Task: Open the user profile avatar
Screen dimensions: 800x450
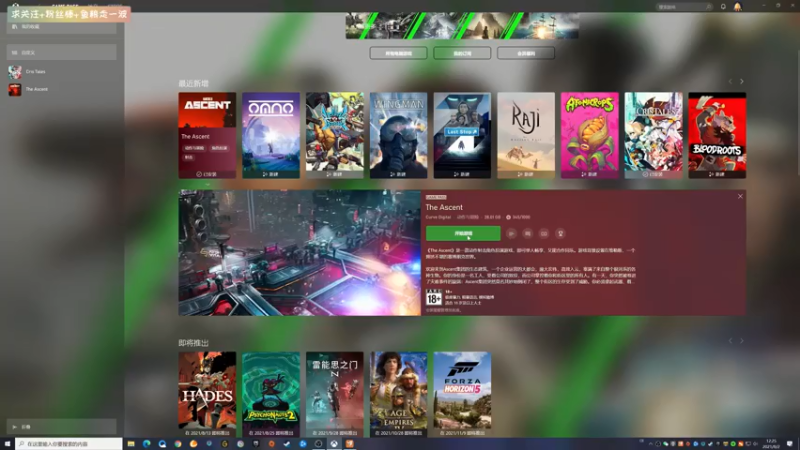Action: click(x=738, y=7)
